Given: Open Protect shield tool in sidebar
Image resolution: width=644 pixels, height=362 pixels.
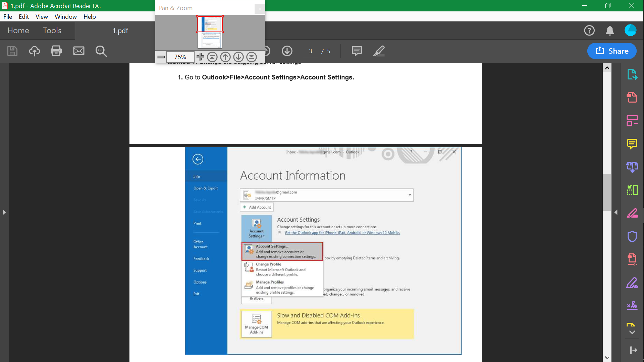Looking at the screenshot, I should [632, 237].
